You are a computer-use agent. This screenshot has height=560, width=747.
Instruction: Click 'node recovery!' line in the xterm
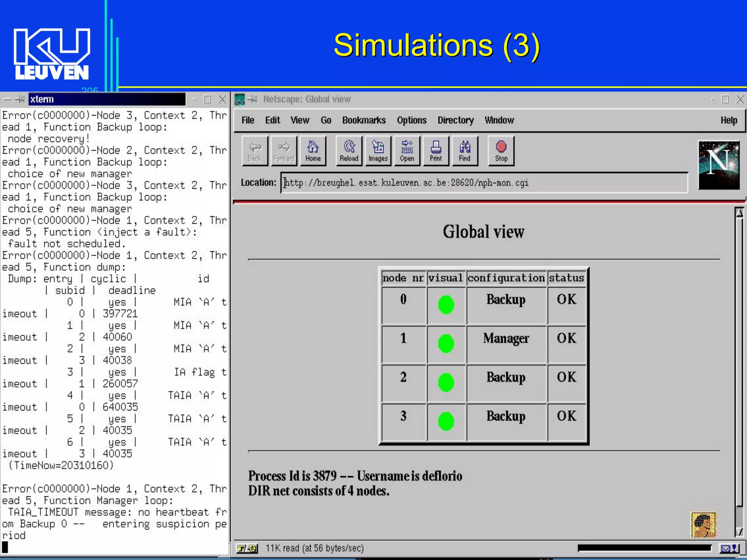[49, 139]
